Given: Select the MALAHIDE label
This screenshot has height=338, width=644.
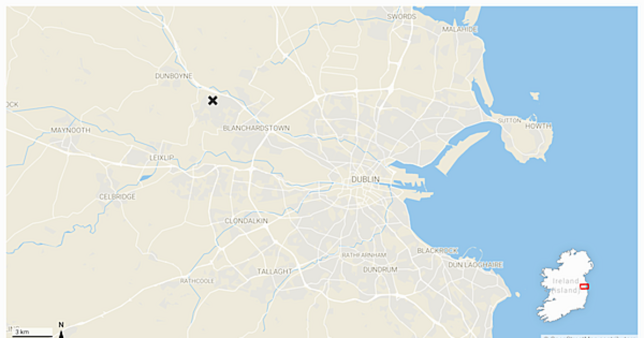Looking at the screenshot, I should tap(459, 30).
